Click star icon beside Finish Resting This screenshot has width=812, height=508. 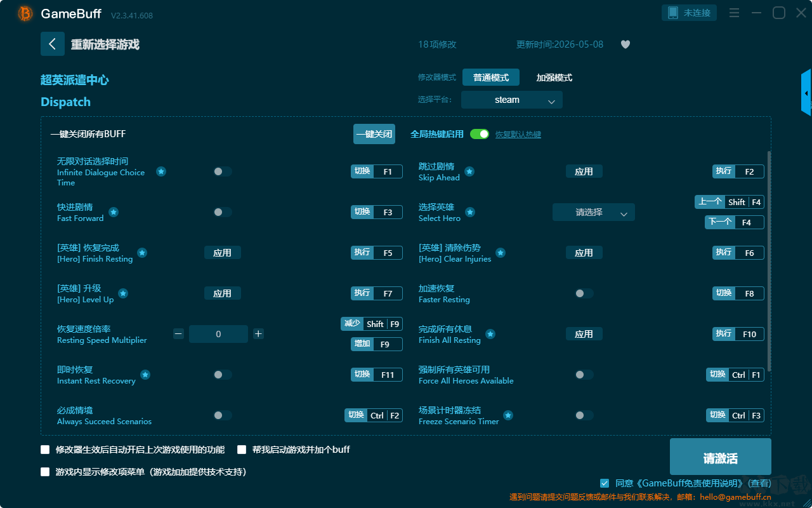(142, 253)
